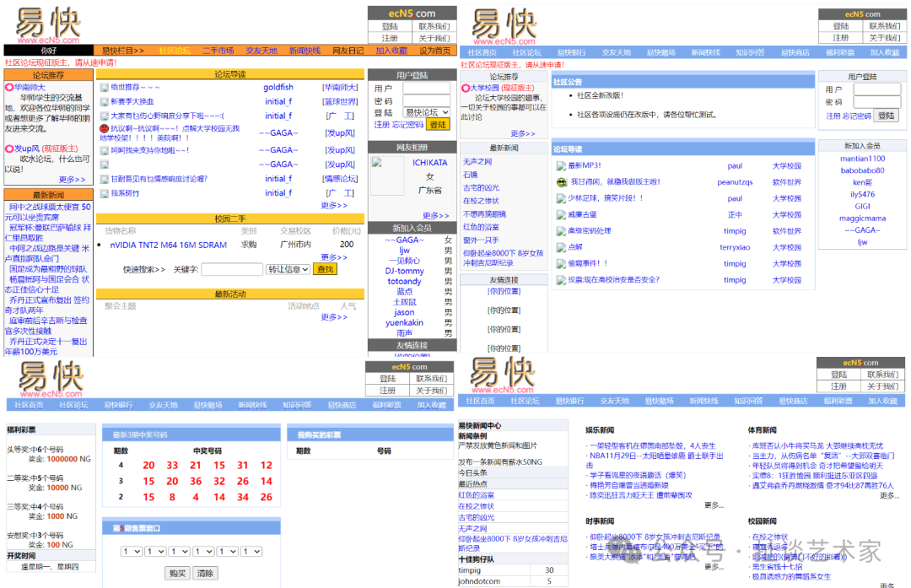This screenshot has height=588, width=911.
Task: Click the sunglasses smiley icon beside 我甘得闲
Action: [x=561, y=182]
